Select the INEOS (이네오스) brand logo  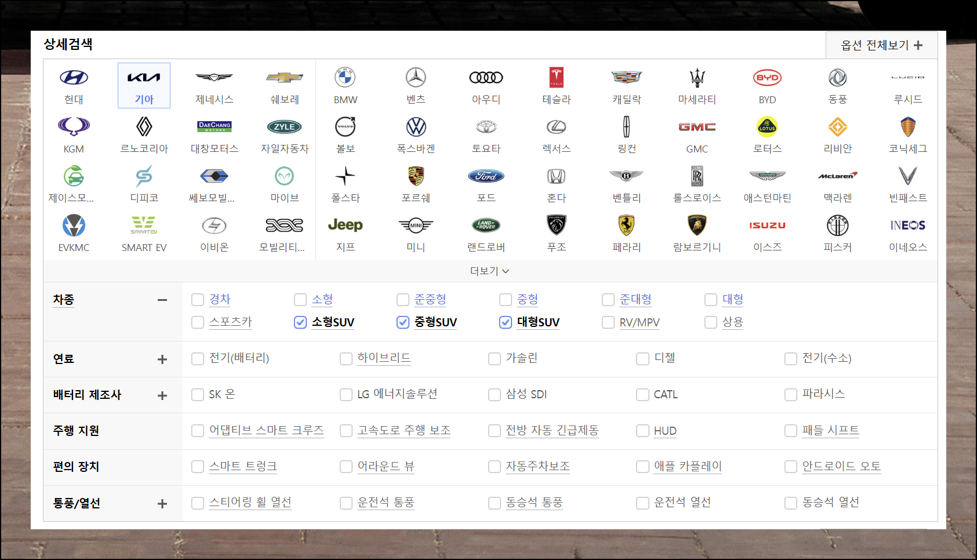[x=907, y=225]
